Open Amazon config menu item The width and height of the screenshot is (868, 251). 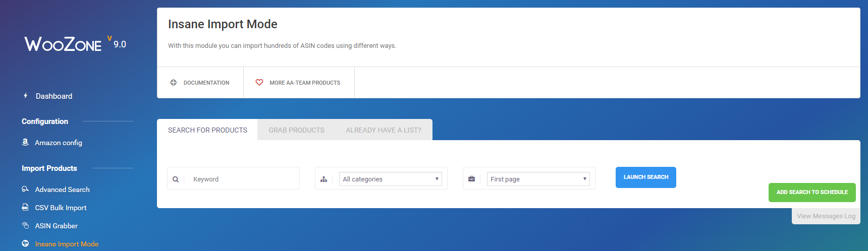click(59, 143)
